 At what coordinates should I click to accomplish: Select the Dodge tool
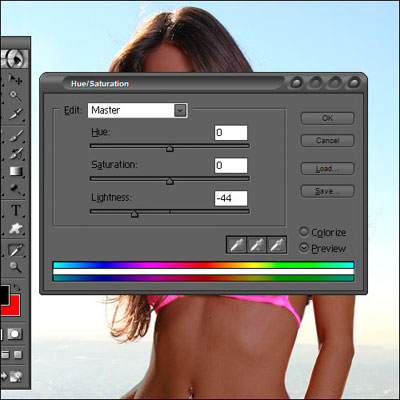[x=16, y=190]
